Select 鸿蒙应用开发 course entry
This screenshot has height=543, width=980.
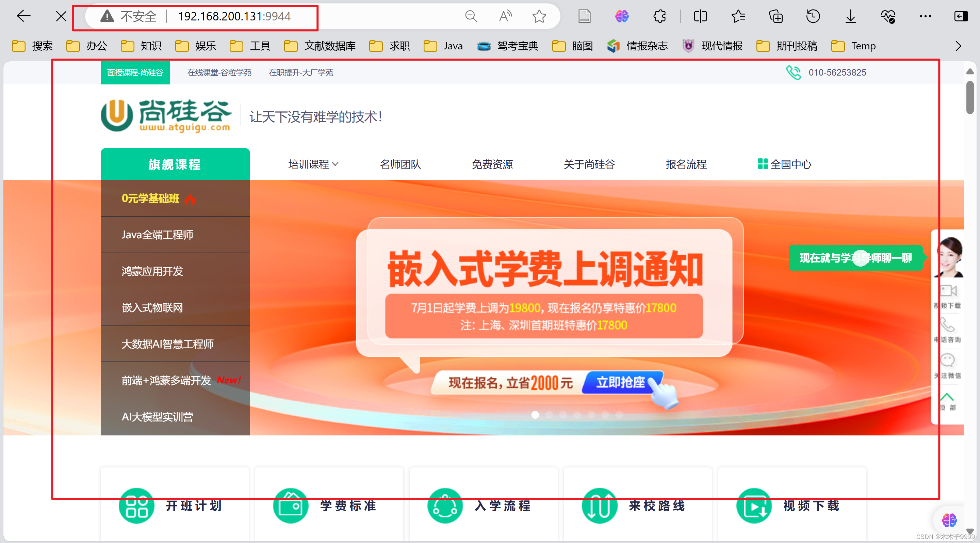[175, 271]
